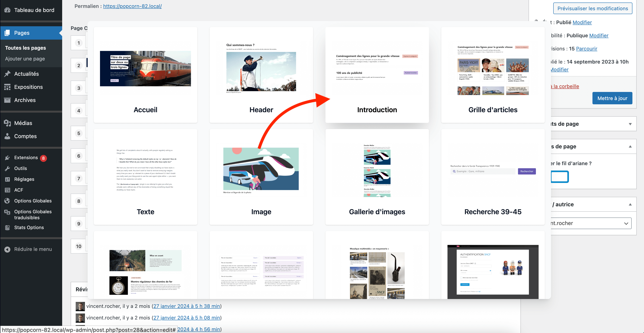The width and height of the screenshot is (644, 333).
Task: Select the Gallerie d'images layout
Action: click(377, 177)
